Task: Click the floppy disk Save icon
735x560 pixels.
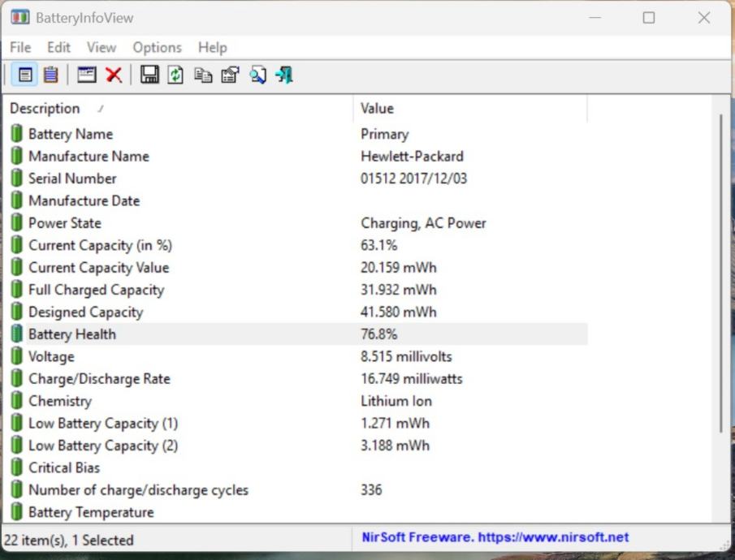Action: [x=149, y=75]
